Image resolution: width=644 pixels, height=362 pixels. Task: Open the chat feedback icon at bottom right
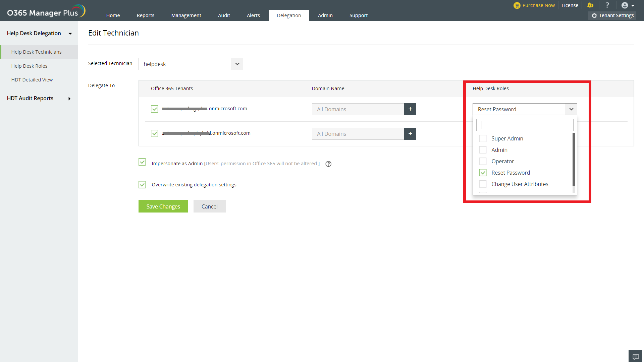tap(635, 356)
